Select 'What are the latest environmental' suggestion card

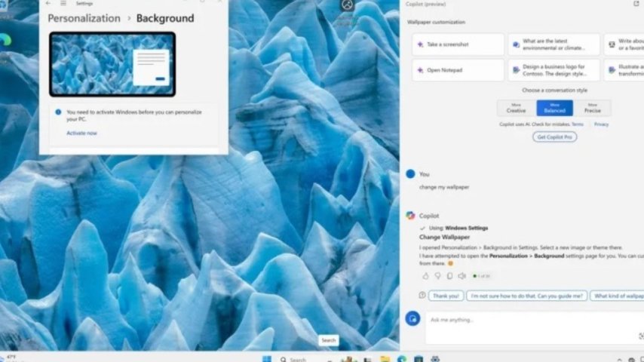(x=554, y=44)
